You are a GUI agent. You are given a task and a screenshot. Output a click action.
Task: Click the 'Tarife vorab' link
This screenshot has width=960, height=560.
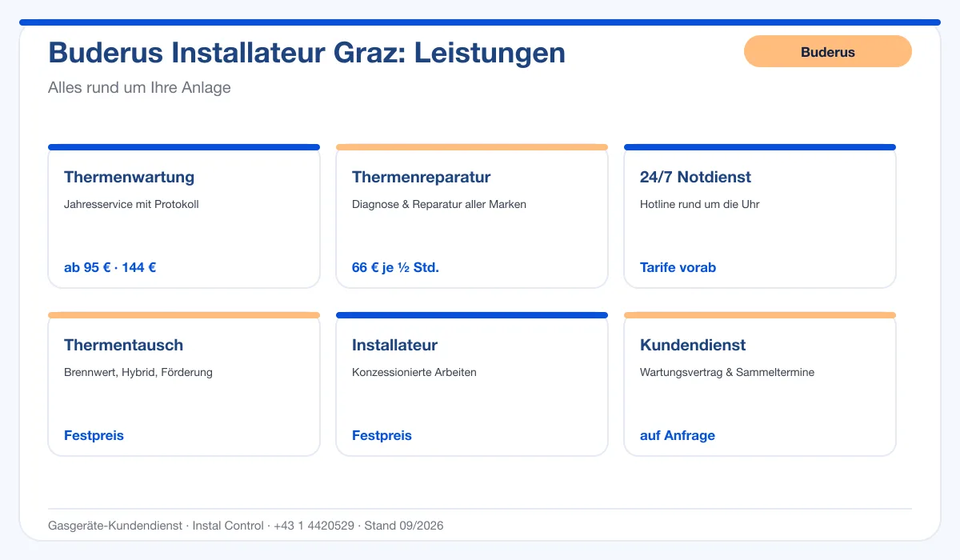point(678,267)
